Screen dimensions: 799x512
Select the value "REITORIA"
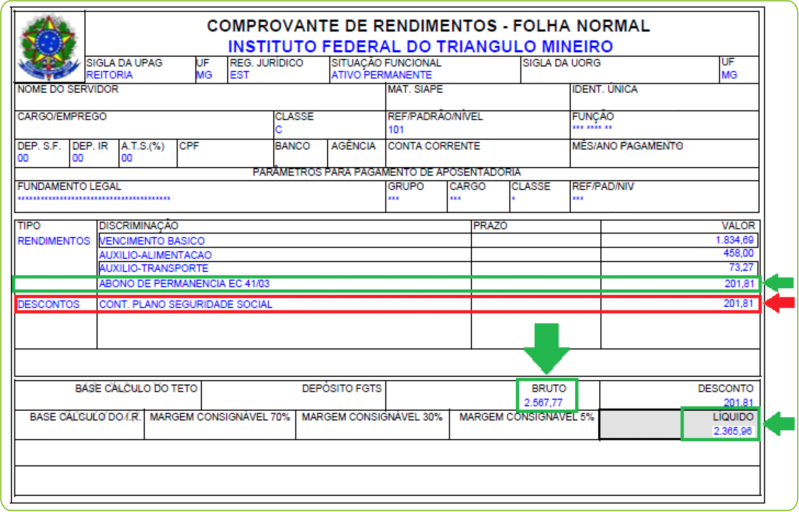110,75
